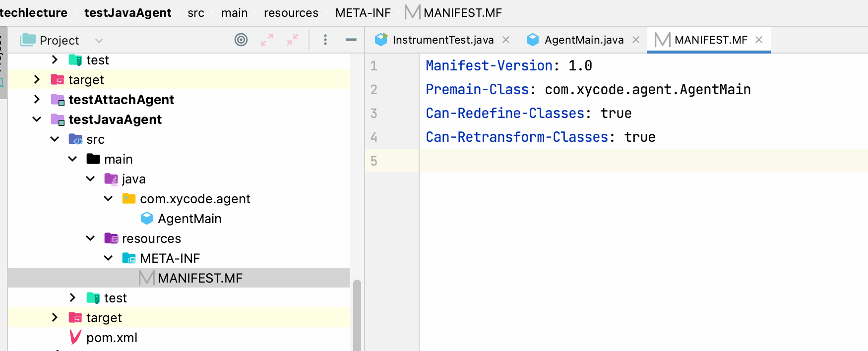This screenshot has height=351, width=868.
Task: Click the AgentMain class icon in tree
Action: pos(147,218)
